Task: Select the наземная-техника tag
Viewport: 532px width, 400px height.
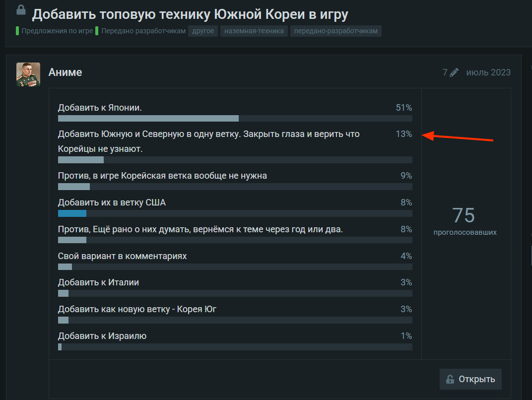Action: click(254, 31)
